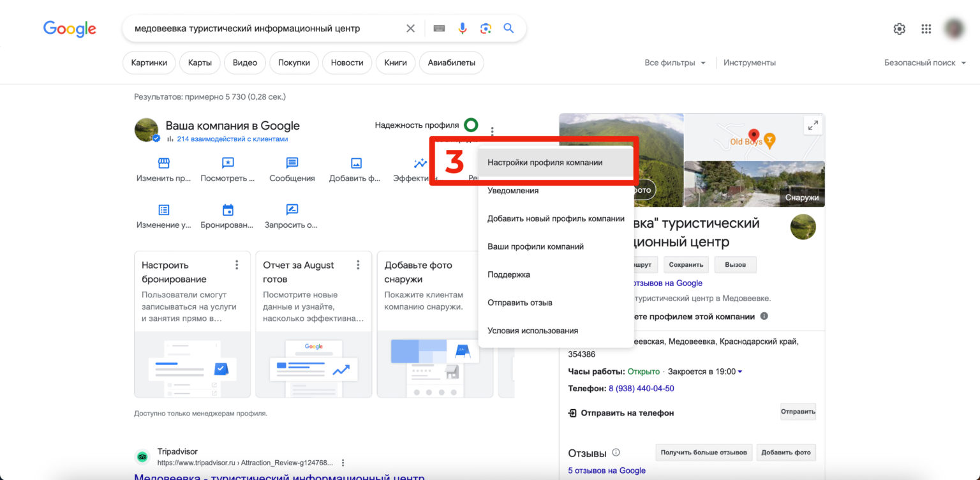Open Бронирование calendar icon
Viewport: 980px width, 480px height.
click(228, 210)
